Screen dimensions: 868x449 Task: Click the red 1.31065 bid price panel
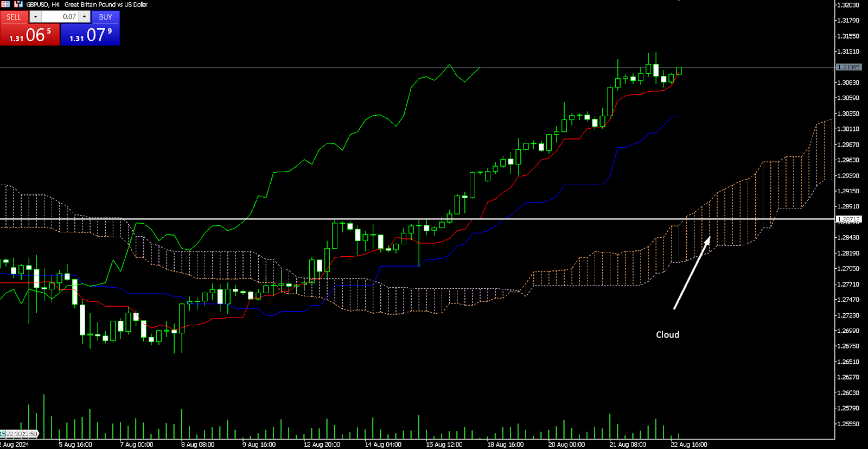(x=30, y=35)
